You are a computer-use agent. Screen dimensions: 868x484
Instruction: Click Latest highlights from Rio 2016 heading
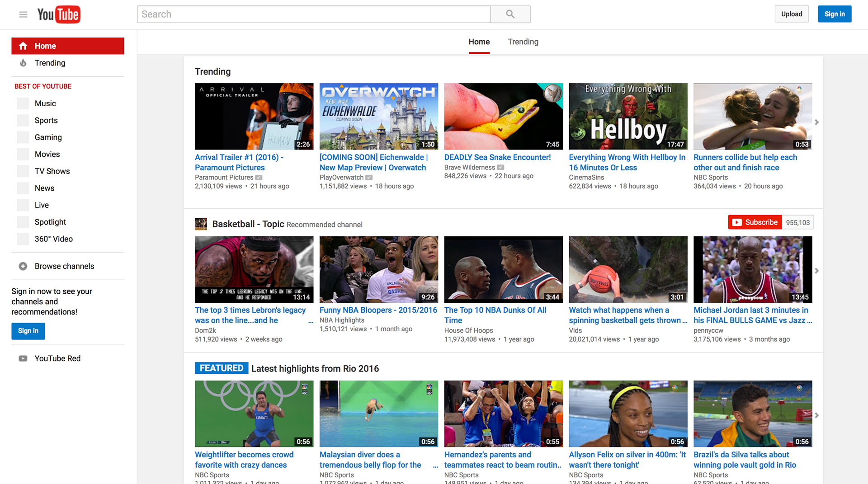pyautogui.click(x=315, y=369)
